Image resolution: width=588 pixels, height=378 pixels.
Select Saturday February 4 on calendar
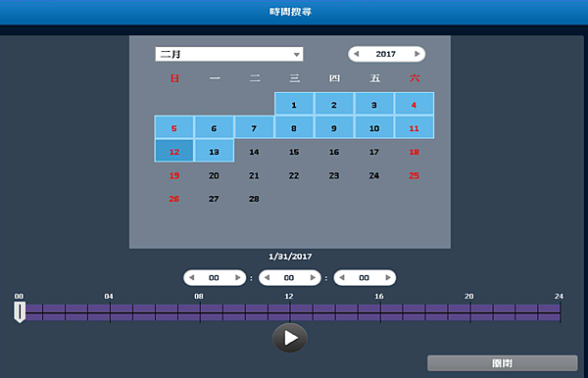pos(415,104)
